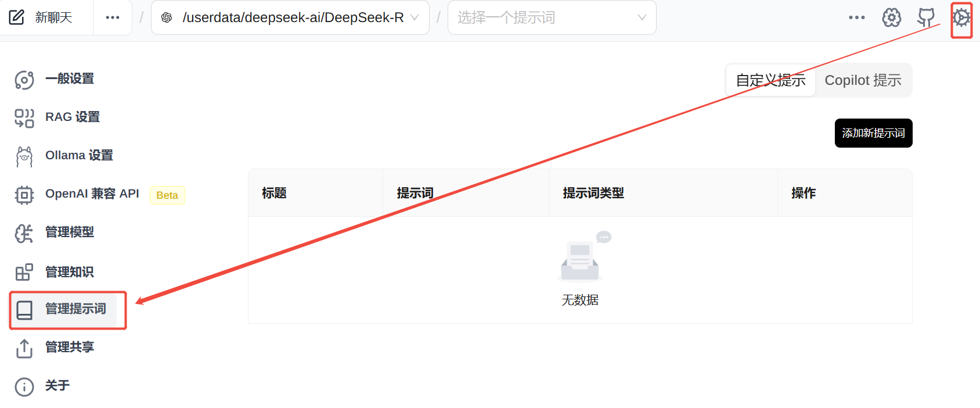Click the new chat pencil icon

[17, 17]
